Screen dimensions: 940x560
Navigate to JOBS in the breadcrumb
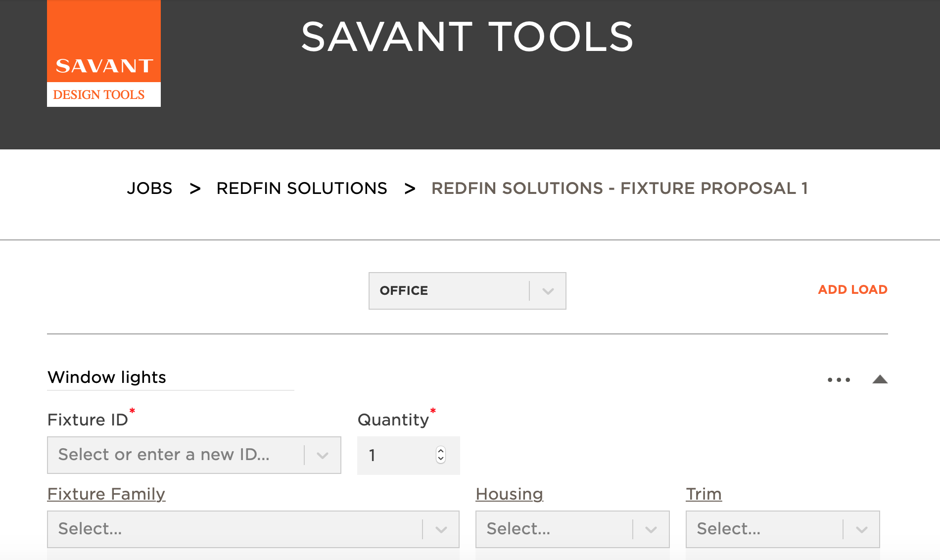[150, 188]
